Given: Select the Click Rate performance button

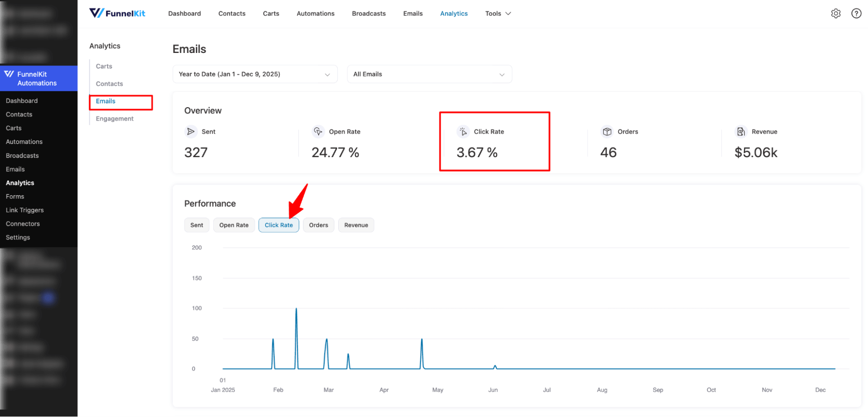Looking at the screenshot, I should tap(279, 225).
